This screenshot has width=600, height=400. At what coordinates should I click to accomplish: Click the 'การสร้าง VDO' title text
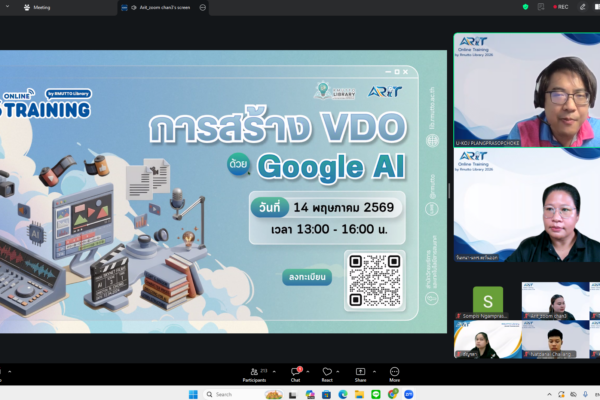click(278, 125)
